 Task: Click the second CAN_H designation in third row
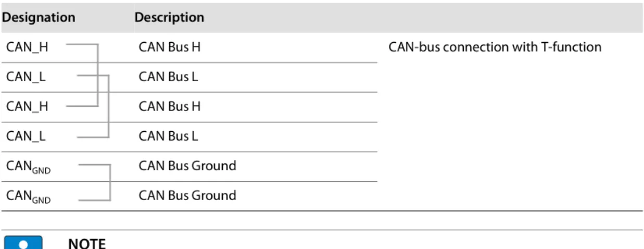click(27, 107)
